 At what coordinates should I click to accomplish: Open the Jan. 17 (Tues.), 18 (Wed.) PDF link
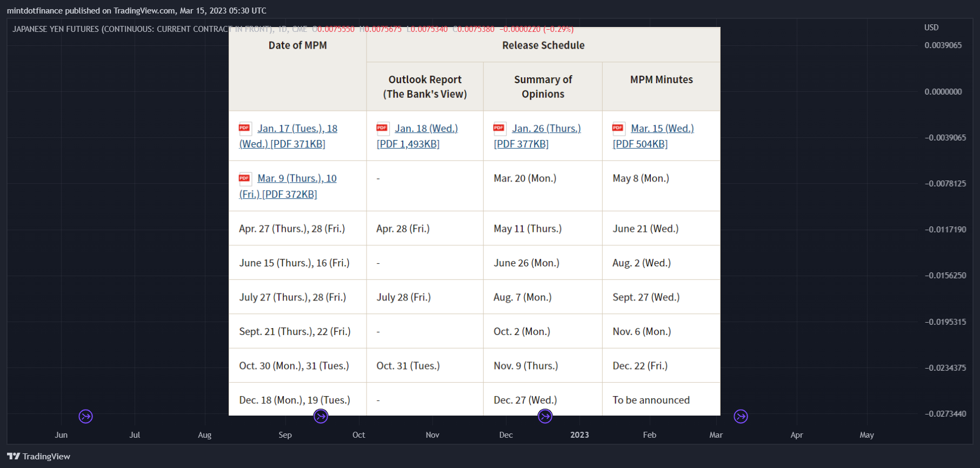tap(288, 136)
